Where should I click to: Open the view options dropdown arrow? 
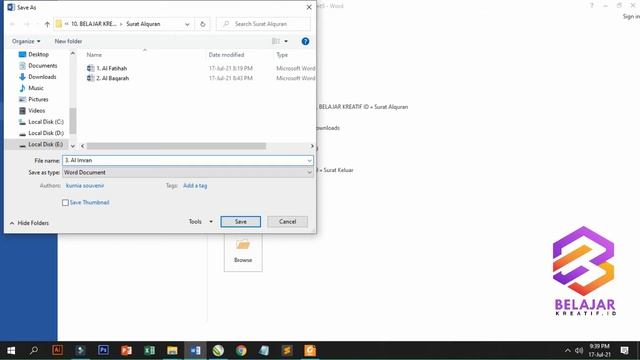coord(286,41)
